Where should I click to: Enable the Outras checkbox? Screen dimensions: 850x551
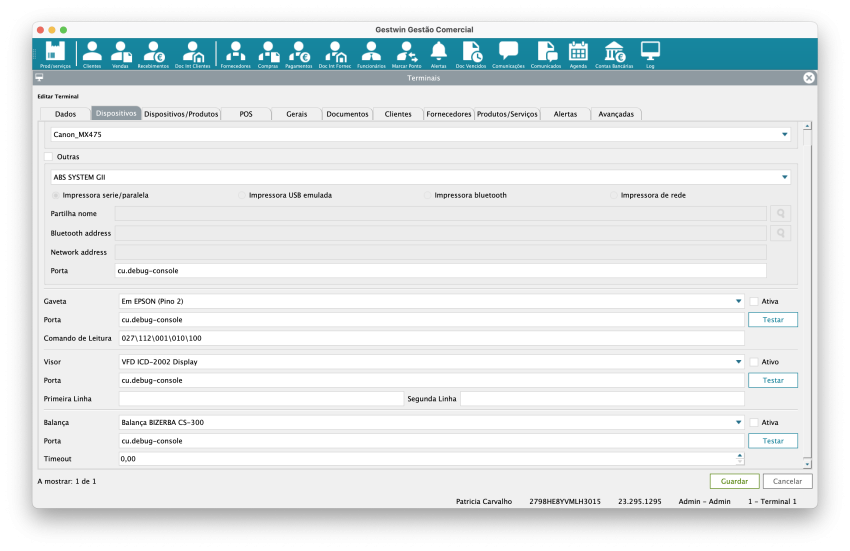click(49, 157)
